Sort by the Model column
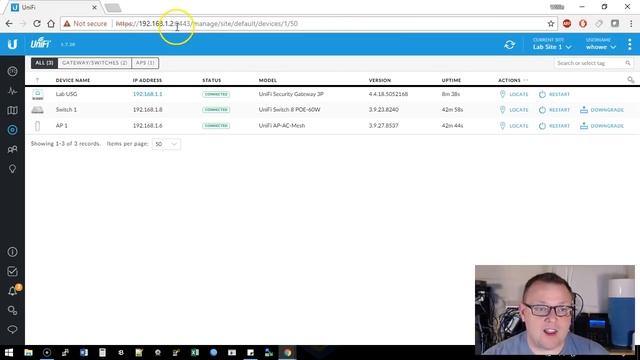This screenshot has width=640, height=360. point(268,80)
